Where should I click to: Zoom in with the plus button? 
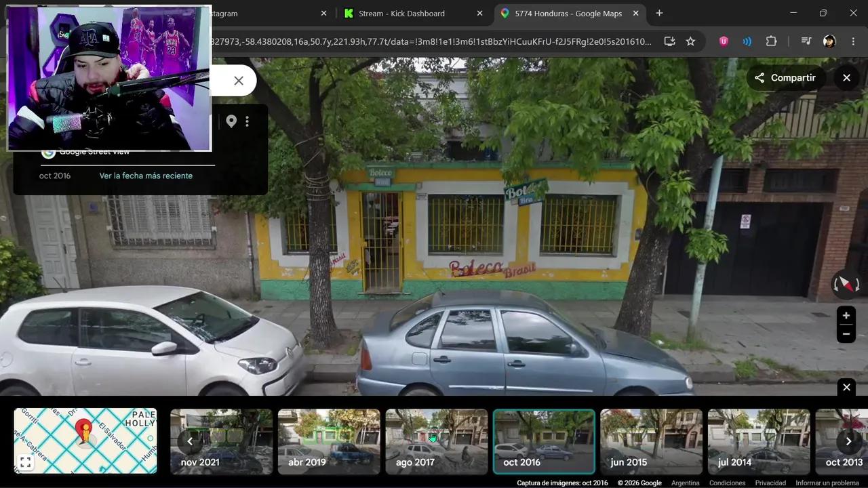846,315
